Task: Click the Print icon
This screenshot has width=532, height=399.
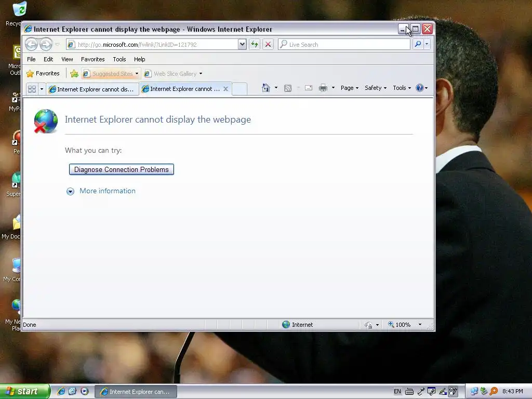Action: click(x=323, y=88)
